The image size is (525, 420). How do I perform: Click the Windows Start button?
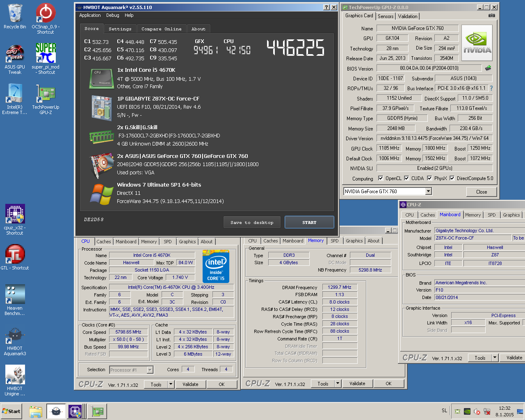pos(11,411)
